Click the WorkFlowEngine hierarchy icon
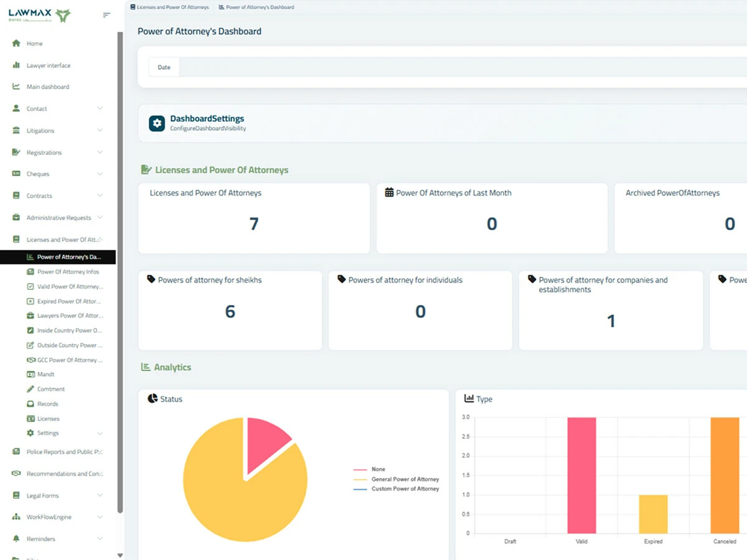Image resolution: width=747 pixels, height=560 pixels. (16, 517)
